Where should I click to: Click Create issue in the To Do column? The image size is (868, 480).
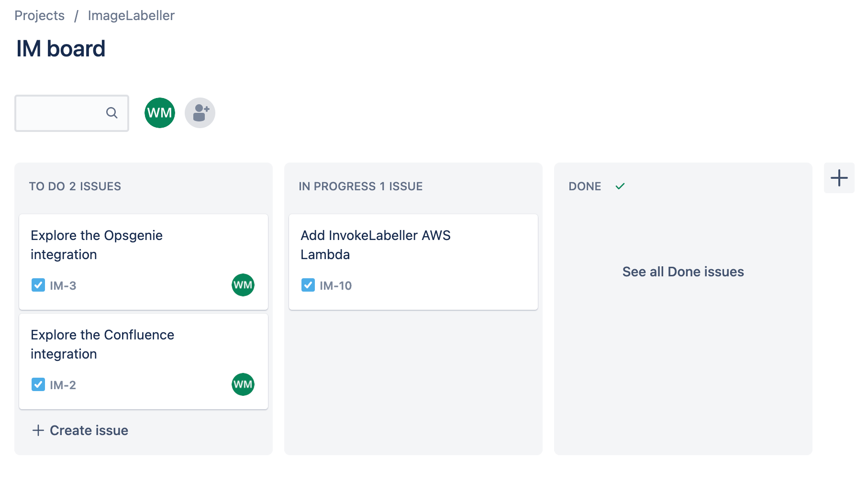[79, 430]
